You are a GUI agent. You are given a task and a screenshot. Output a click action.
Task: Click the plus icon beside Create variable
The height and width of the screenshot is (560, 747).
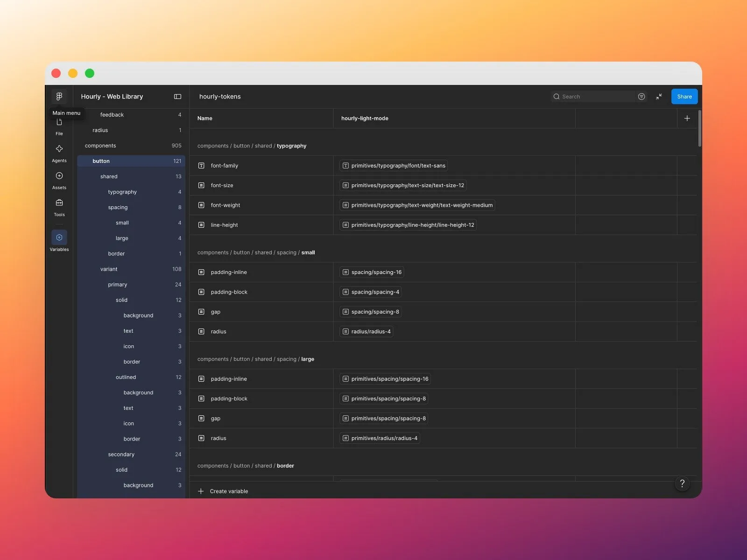[201, 491]
